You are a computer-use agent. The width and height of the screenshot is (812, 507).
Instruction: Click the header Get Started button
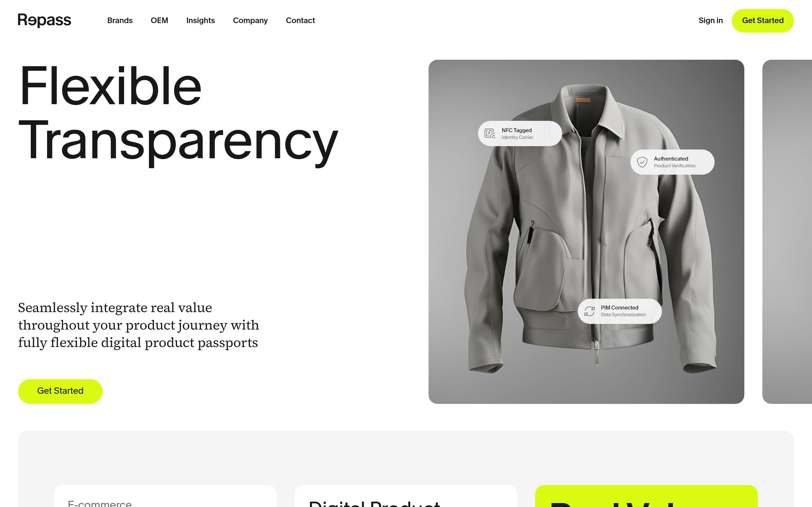(x=763, y=21)
